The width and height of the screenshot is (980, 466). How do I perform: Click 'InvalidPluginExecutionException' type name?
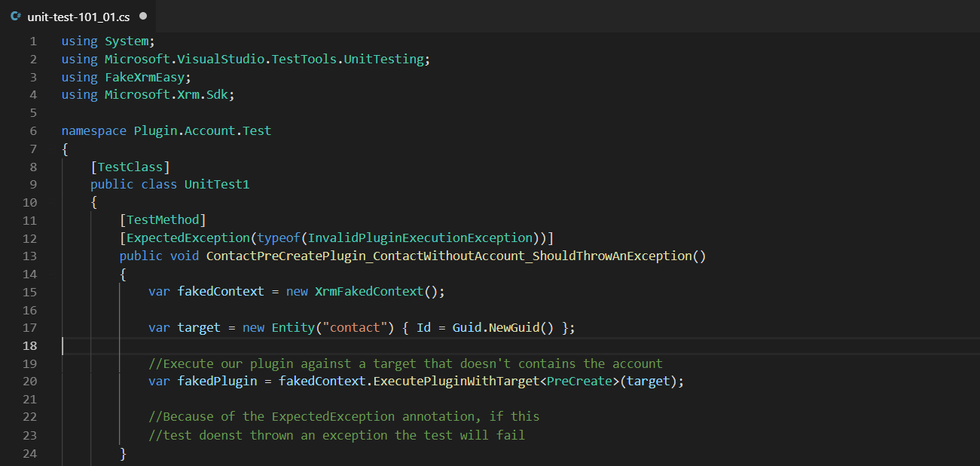tap(420, 238)
